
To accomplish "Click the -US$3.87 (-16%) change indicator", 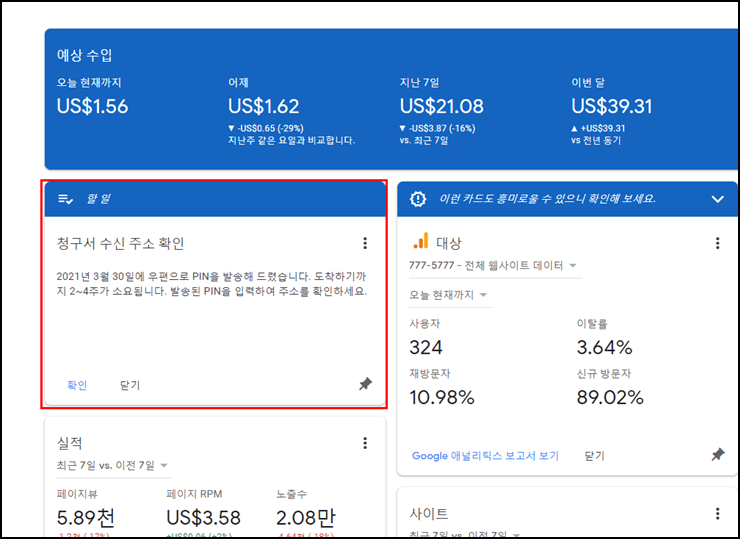I will pyautogui.click(x=437, y=128).
